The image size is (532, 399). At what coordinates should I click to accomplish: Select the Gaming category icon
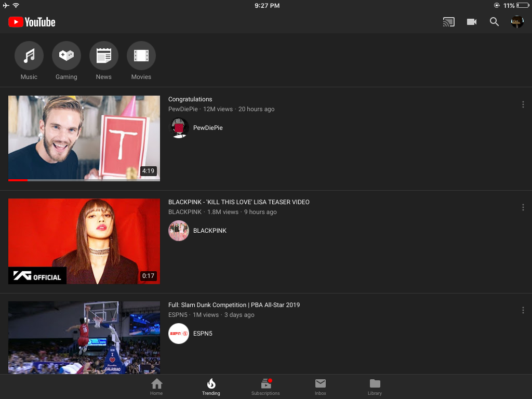[x=66, y=55]
